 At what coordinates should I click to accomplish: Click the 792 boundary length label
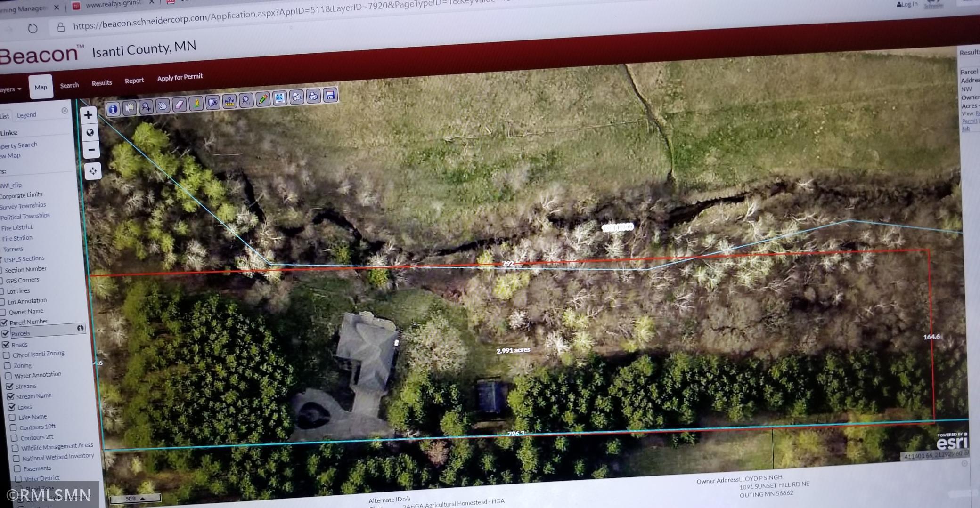click(x=508, y=264)
